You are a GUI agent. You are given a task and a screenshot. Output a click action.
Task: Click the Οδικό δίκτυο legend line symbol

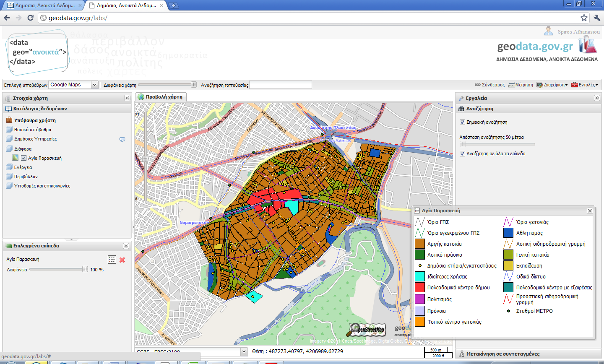[508, 276]
